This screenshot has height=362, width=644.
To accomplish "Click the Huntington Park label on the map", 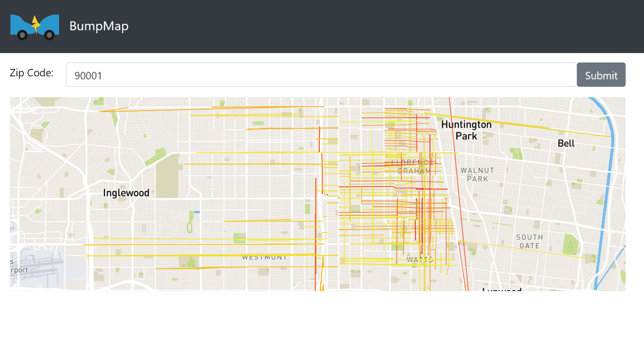I will (466, 130).
